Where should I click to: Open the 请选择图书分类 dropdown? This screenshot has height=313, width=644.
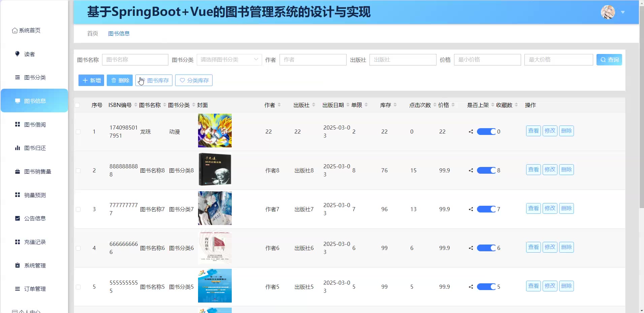pyautogui.click(x=229, y=60)
